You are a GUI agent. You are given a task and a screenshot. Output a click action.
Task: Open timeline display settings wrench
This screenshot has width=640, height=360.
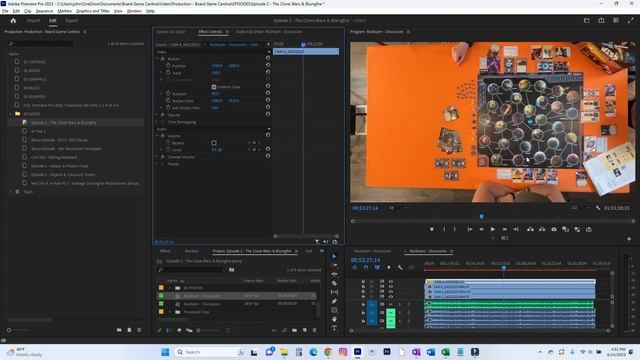tap(400, 267)
